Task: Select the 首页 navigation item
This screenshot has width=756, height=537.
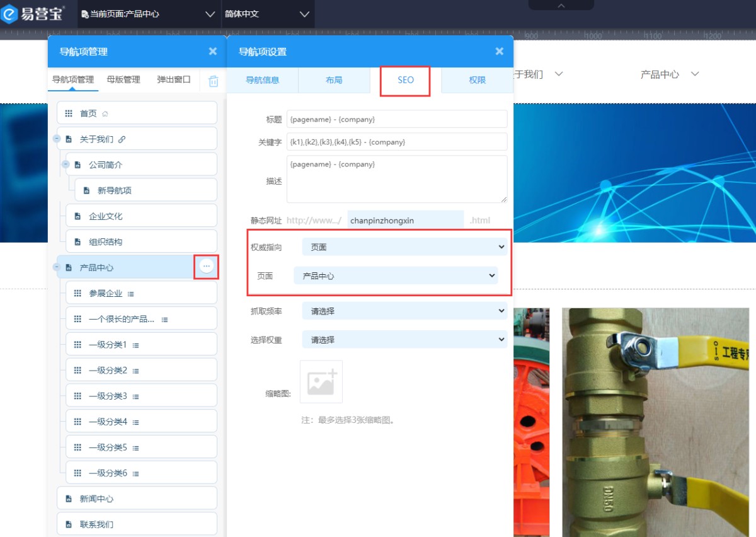Action: pos(137,113)
